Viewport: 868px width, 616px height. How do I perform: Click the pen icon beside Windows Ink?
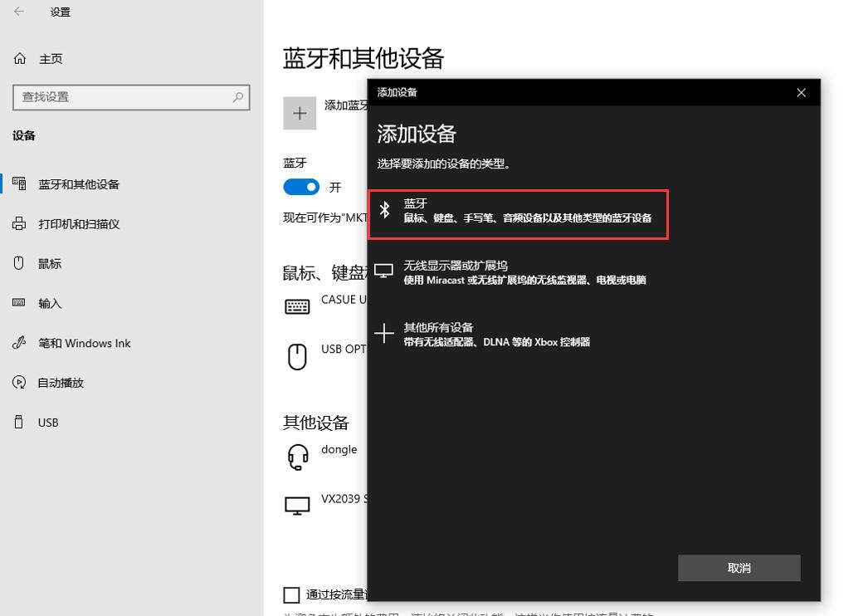(x=19, y=343)
